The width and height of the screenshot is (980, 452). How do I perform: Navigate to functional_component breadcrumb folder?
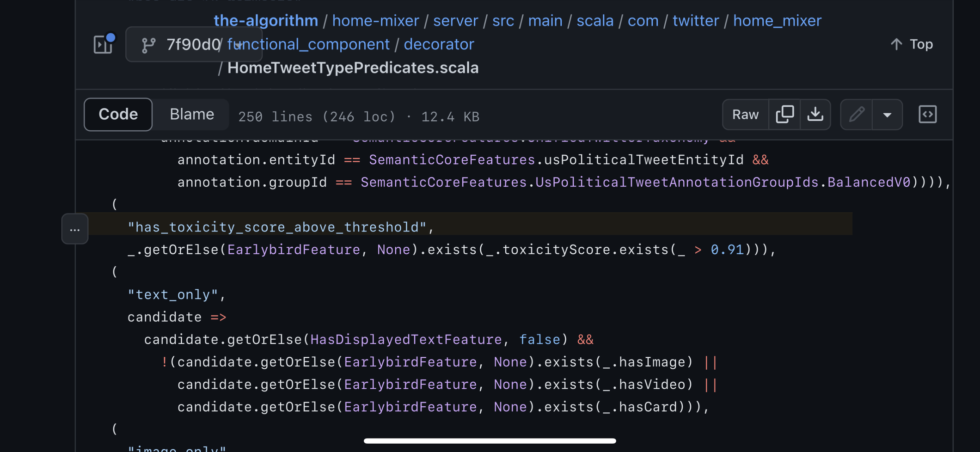(308, 44)
